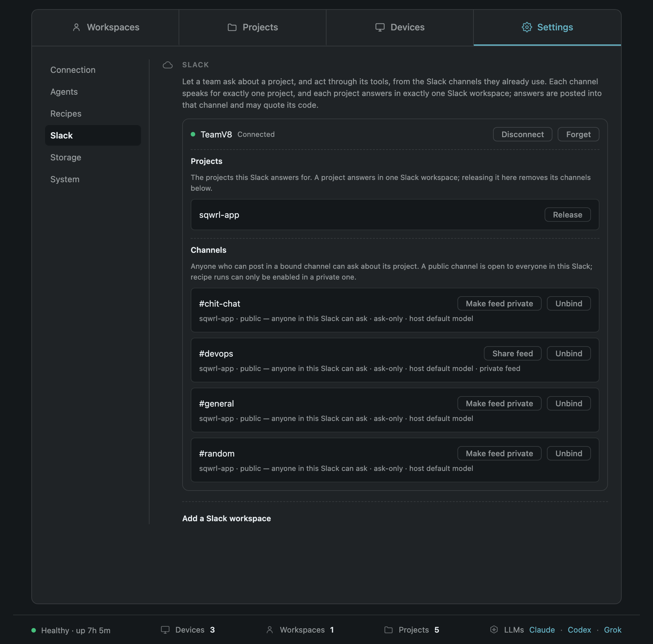
Task: Click the #devops details line ending private feed
Action: pyautogui.click(x=359, y=368)
